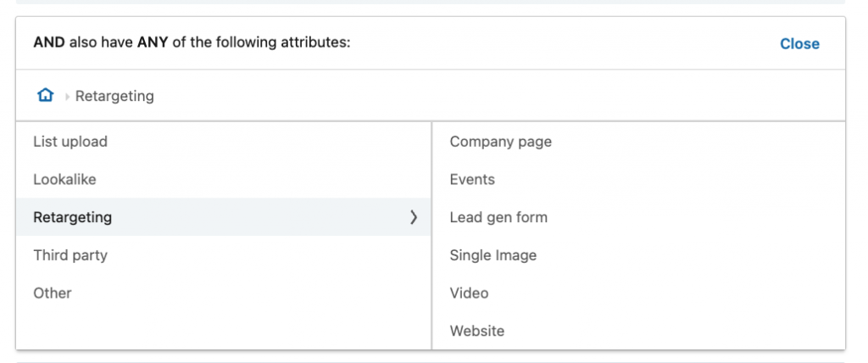
Task: Pick the Events retargeting option
Action: (x=639, y=180)
